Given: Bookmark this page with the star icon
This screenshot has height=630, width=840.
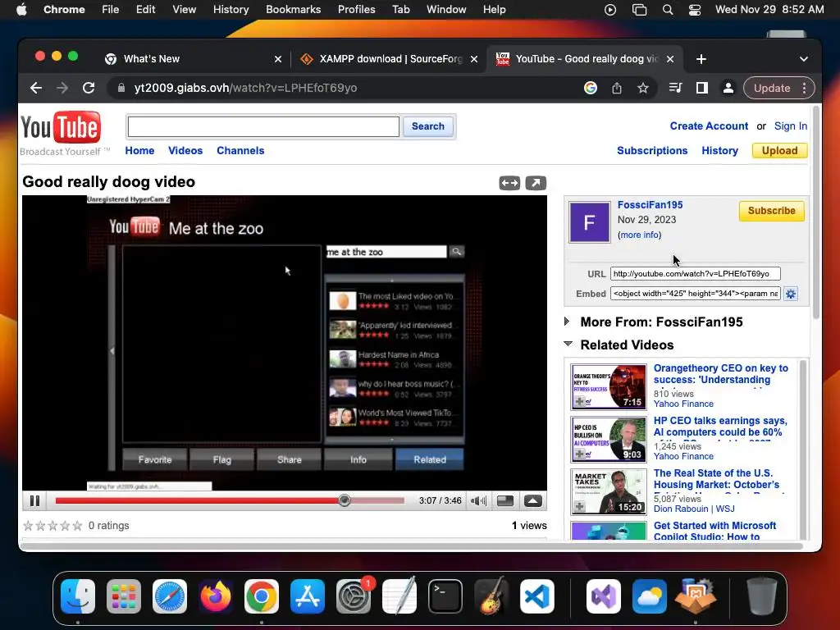Looking at the screenshot, I should pos(643,88).
